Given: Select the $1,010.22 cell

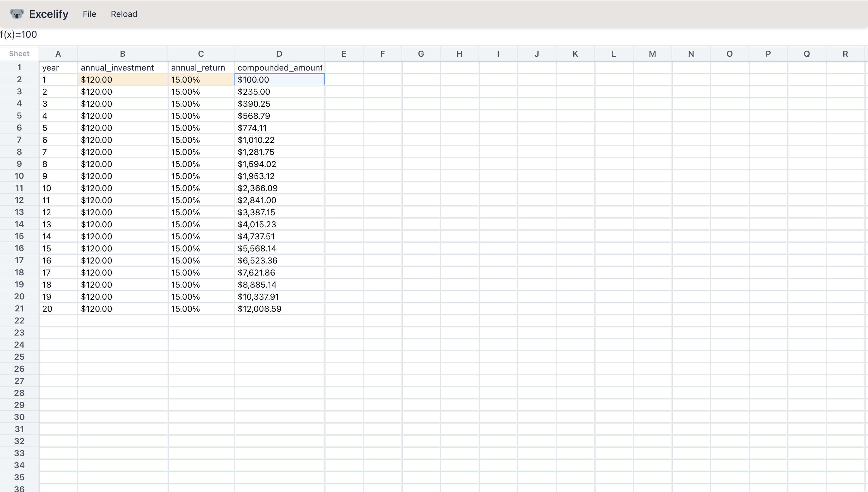Looking at the screenshot, I should 279,140.
